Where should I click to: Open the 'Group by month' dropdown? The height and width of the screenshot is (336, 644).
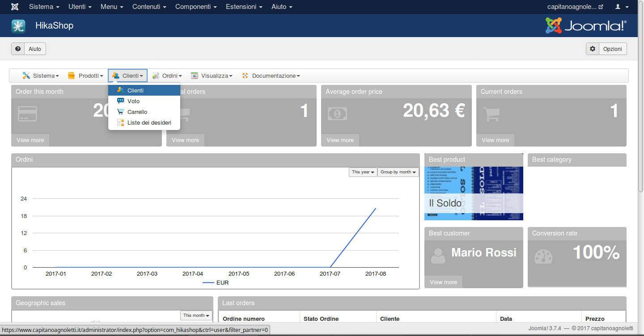tap(398, 172)
